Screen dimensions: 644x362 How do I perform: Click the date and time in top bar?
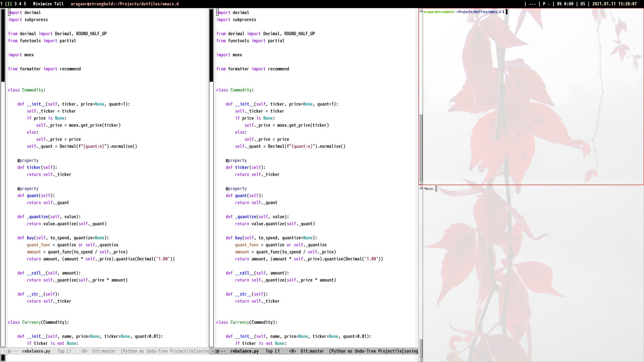(x=614, y=4)
